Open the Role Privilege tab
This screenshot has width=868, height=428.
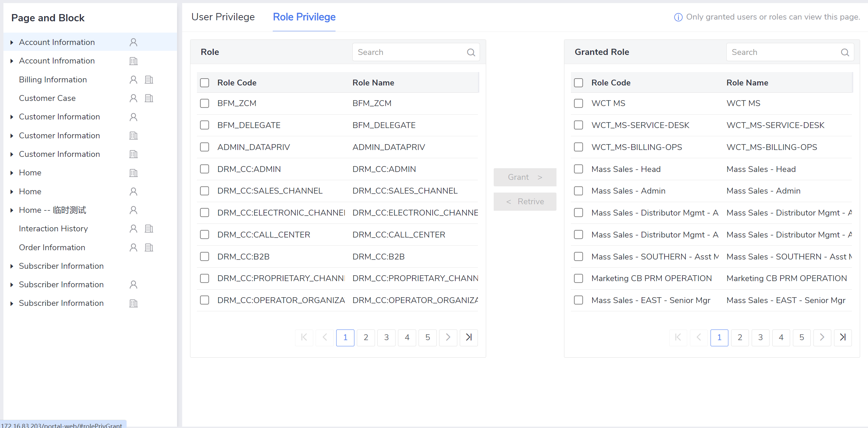304,17
